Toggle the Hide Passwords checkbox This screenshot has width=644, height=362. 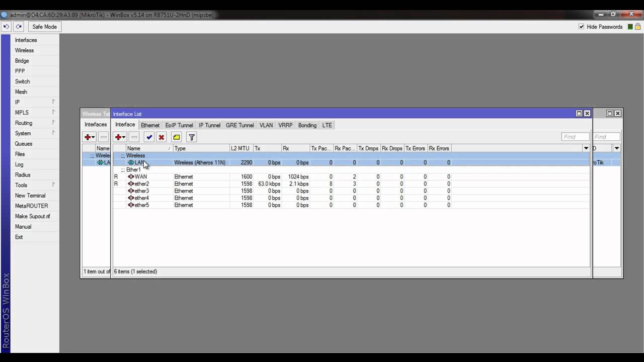coord(582,27)
